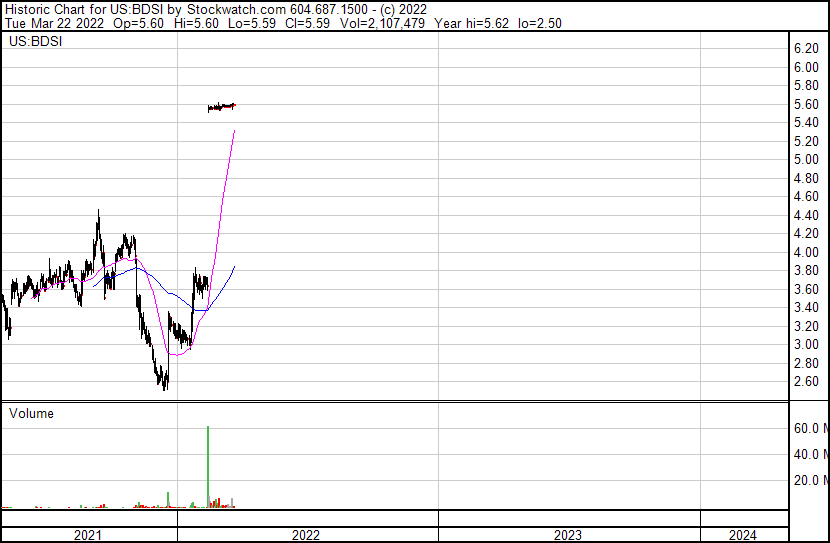Click the 2.60 price axis label
Viewport: 830px width, 543px height.
[x=806, y=382]
